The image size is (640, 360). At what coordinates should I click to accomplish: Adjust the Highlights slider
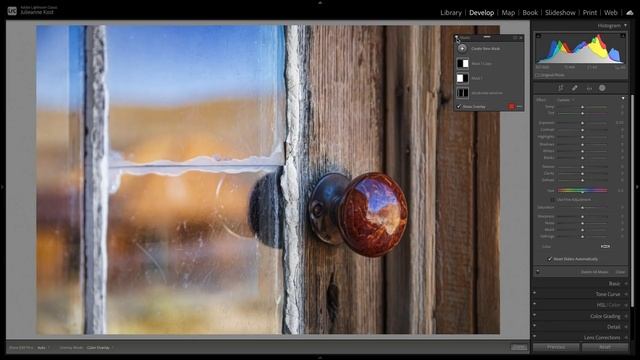click(582, 137)
